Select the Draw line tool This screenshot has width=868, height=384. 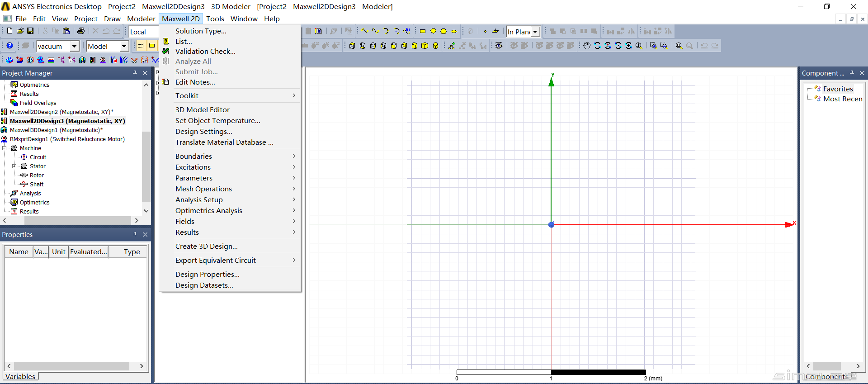click(365, 31)
